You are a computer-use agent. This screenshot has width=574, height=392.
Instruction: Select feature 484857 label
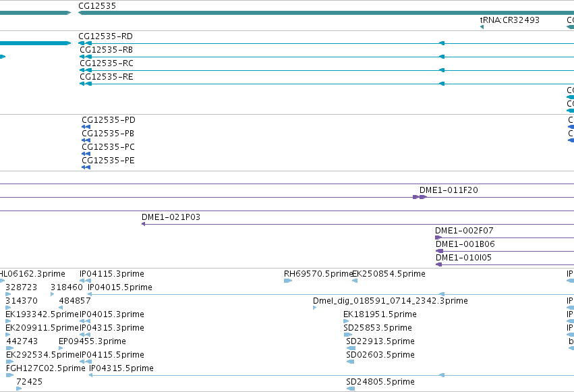(75, 301)
